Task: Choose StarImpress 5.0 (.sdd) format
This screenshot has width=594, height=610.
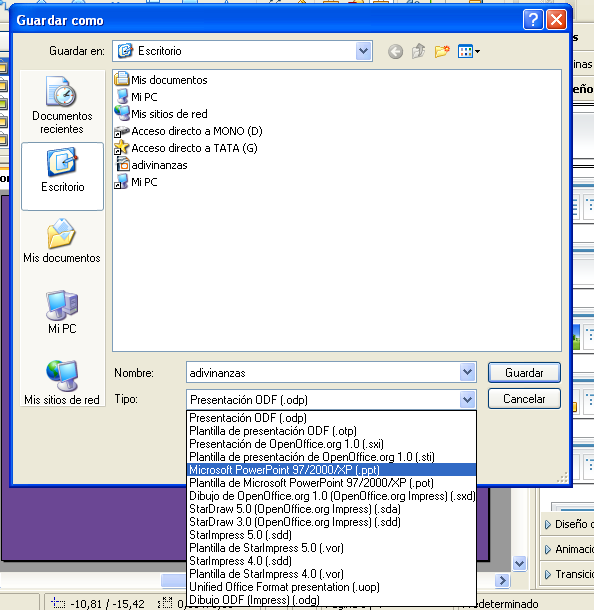Action: (x=331, y=535)
